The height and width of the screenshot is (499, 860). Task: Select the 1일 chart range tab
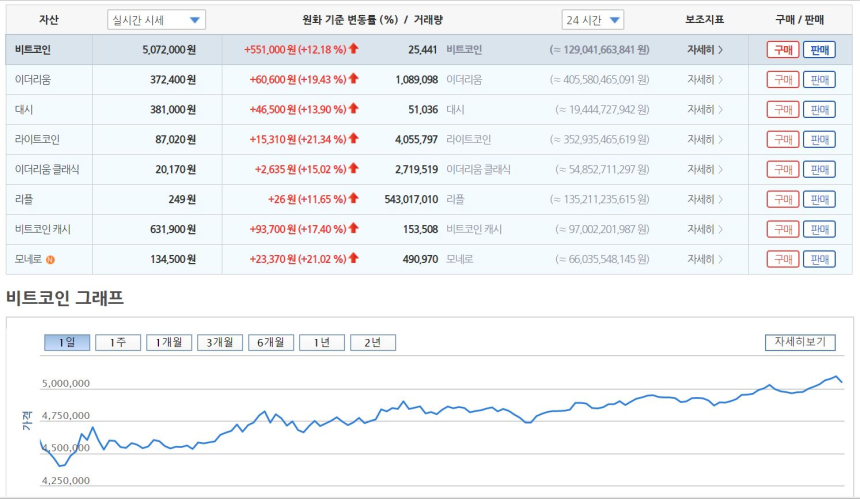click(x=67, y=343)
